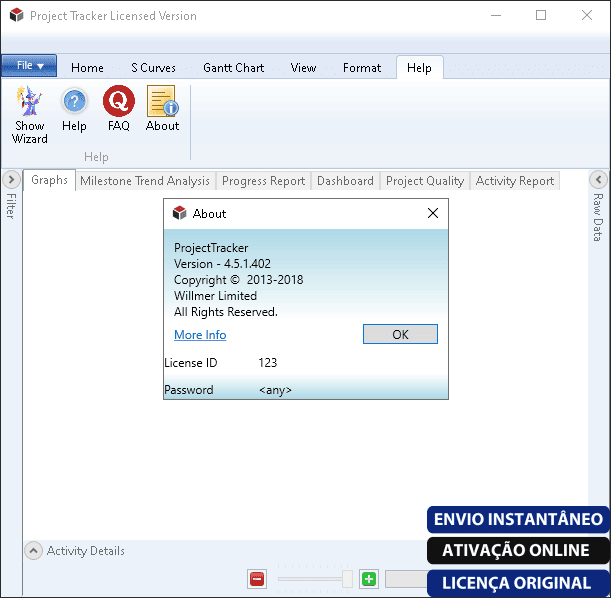Switch to the Dashboard tab

click(x=345, y=181)
